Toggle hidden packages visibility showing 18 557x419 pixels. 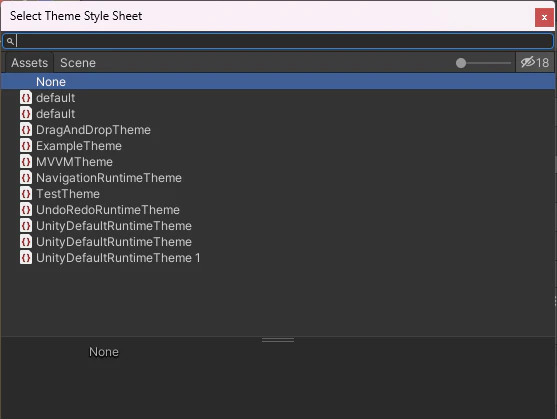(x=535, y=63)
